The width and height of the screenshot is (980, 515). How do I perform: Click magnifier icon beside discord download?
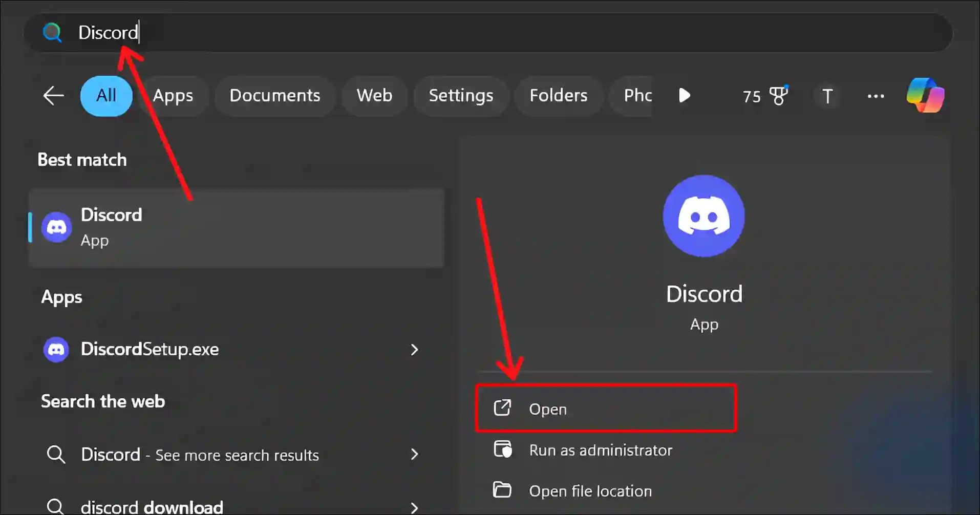point(55,507)
